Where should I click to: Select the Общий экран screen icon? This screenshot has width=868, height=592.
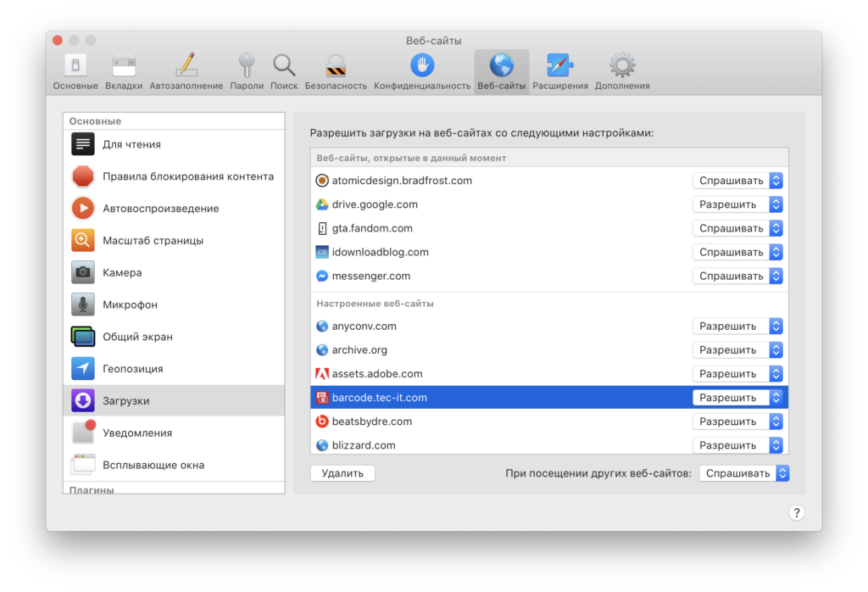(83, 337)
